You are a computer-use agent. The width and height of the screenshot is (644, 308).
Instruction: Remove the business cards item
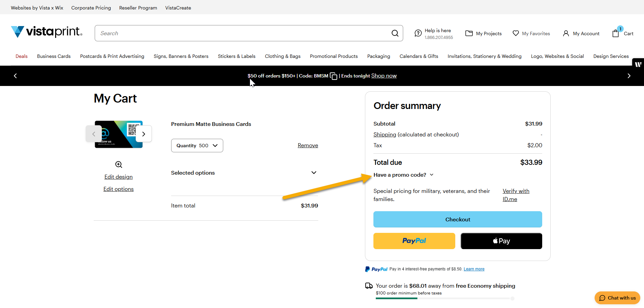click(308, 145)
